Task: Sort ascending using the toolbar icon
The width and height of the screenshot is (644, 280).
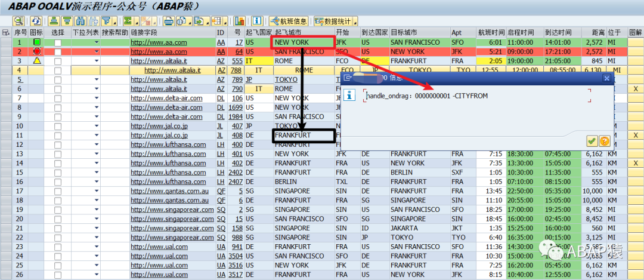Action: pos(54,20)
